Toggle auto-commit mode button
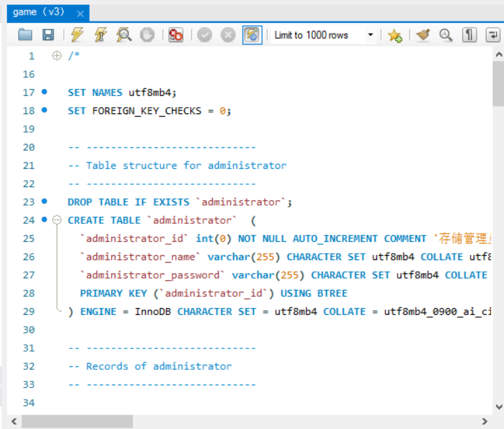 click(252, 35)
